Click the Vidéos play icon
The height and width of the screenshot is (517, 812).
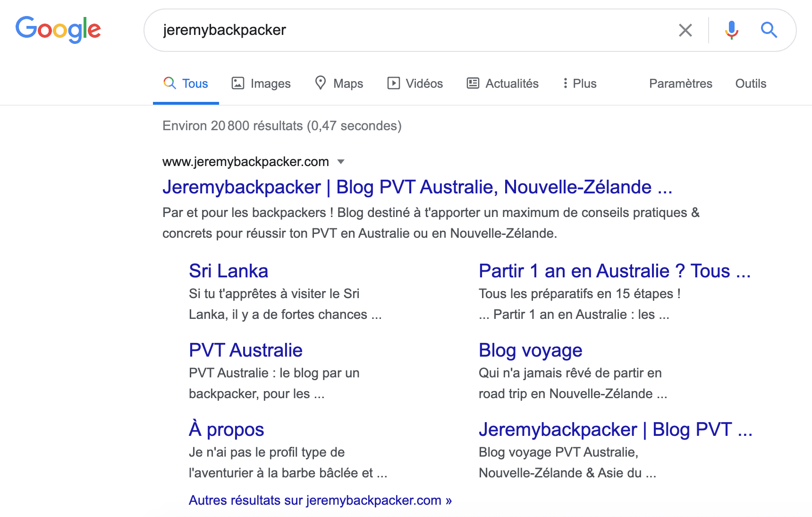coord(393,83)
